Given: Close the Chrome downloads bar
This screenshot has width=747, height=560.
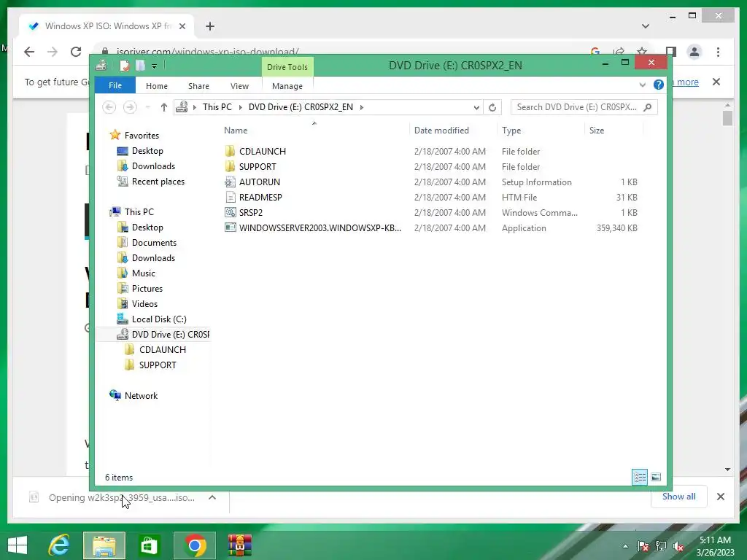Looking at the screenshot, I should pos(720,497).
